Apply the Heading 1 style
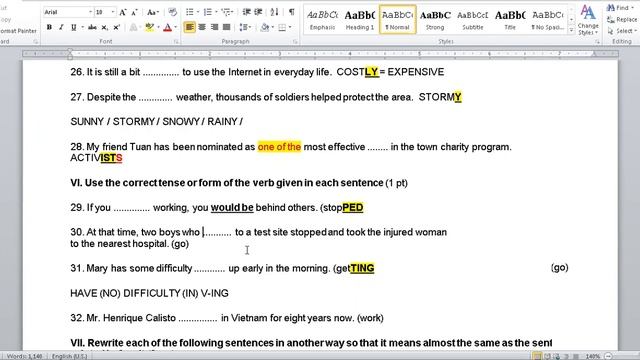This screenshot has height=360, width=640. [360, 20]
